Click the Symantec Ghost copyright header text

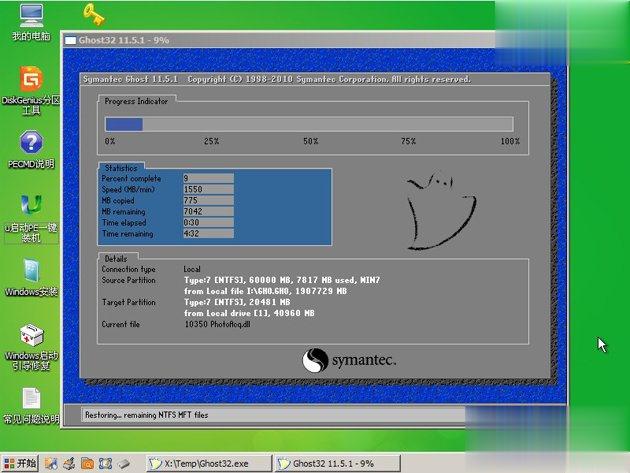click(277, 79)
